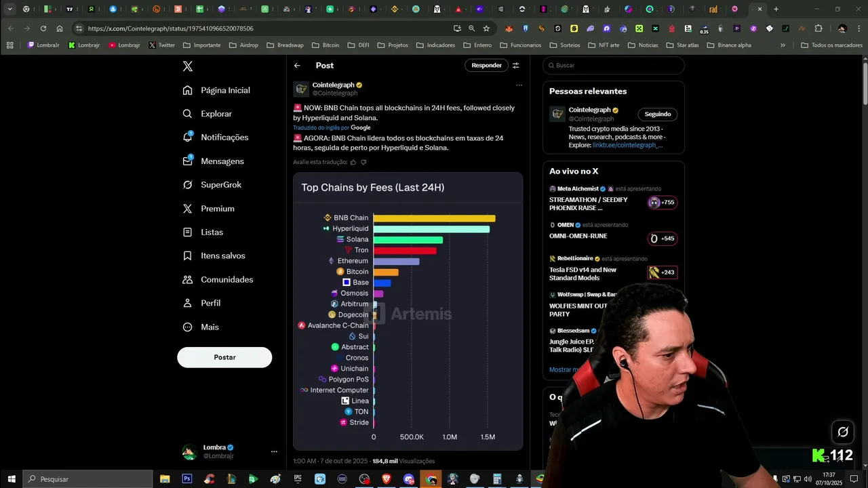Click the page vertical scrollbar
868x488 pixels.
[x=865, y=83]
